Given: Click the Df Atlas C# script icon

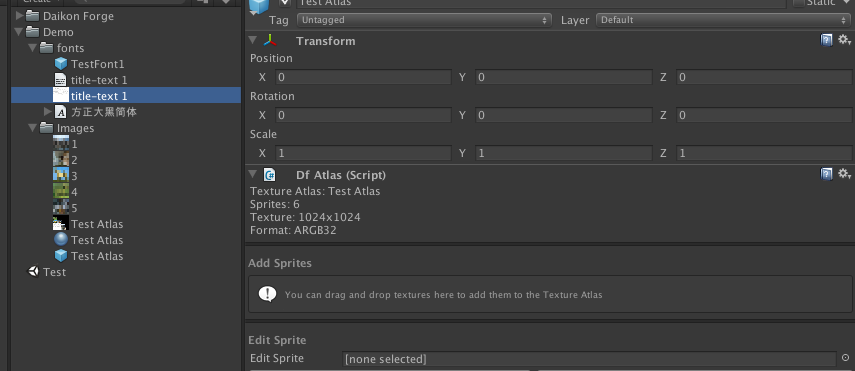Looking at the screenshot, I should (x=269, y=175).
